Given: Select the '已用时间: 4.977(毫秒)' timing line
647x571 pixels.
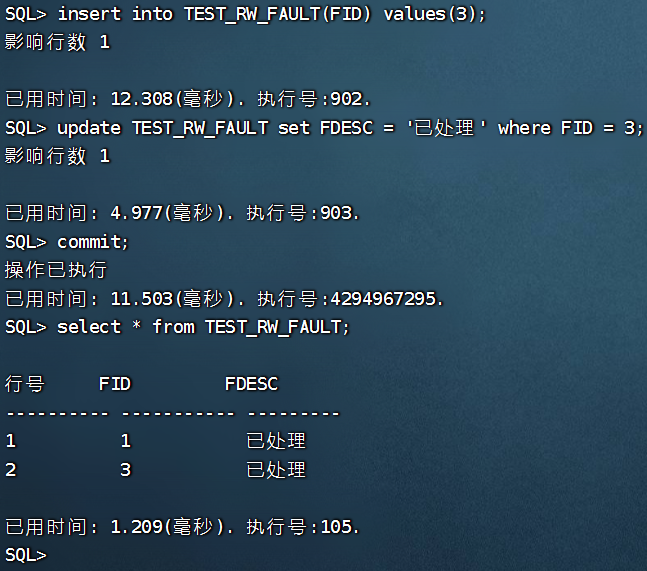Looking at the screenshot, I should pyautogui.click(x=182, y=213).
